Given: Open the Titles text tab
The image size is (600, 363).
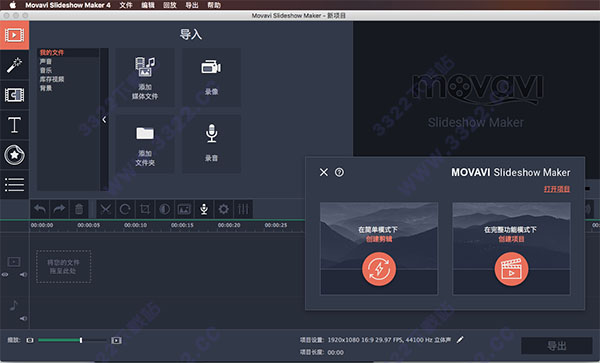Looking at the screenshot, I should pos(14,125).
